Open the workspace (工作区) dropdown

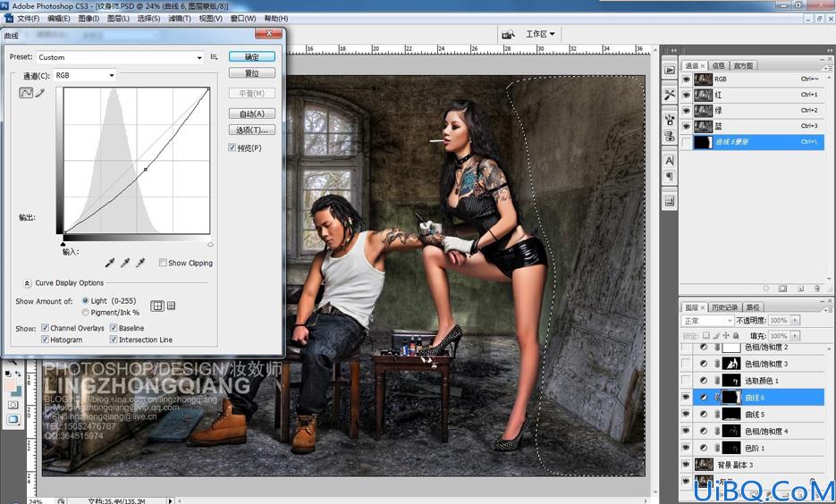point(540,34)
